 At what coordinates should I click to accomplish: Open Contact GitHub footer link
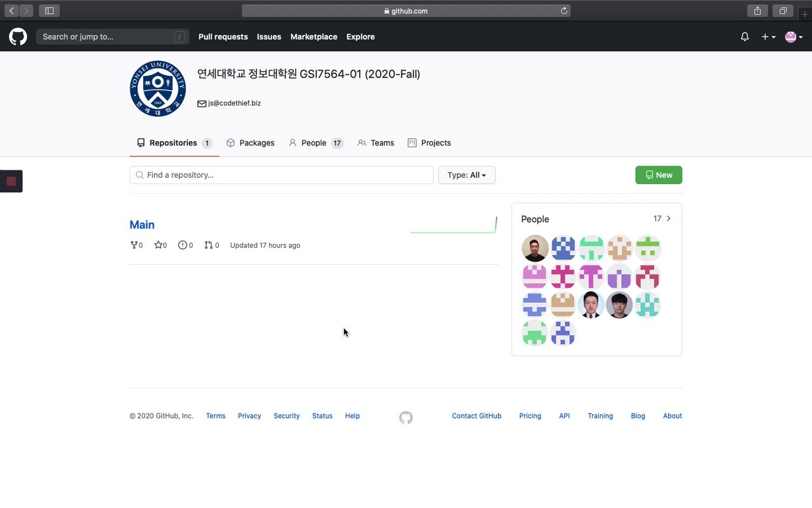[476, 416]
